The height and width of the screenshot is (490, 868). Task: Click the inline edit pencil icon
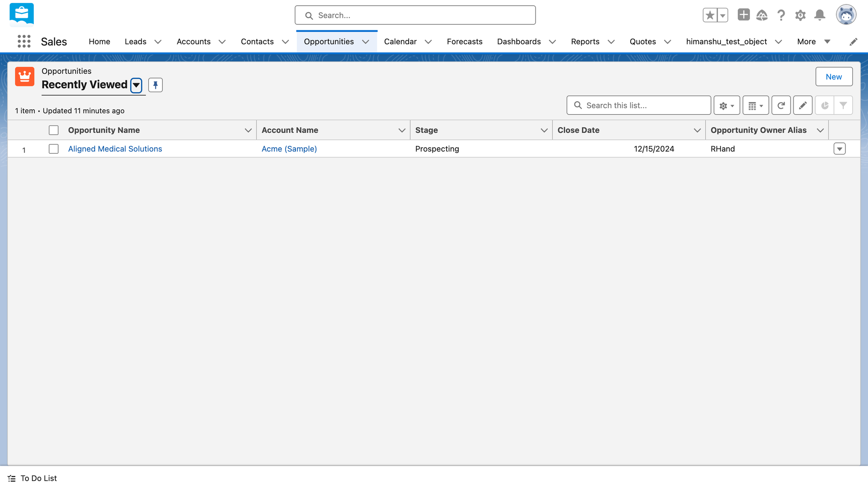tap(802, 105)
